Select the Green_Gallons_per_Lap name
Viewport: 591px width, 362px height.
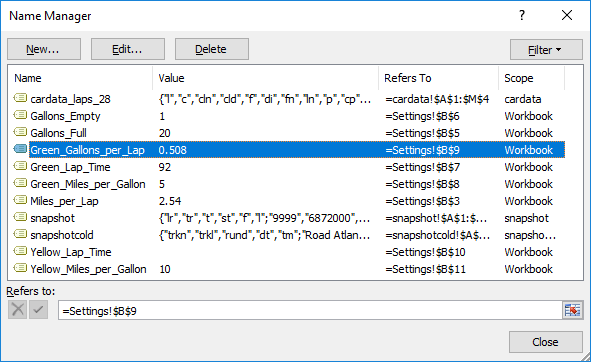87,150
